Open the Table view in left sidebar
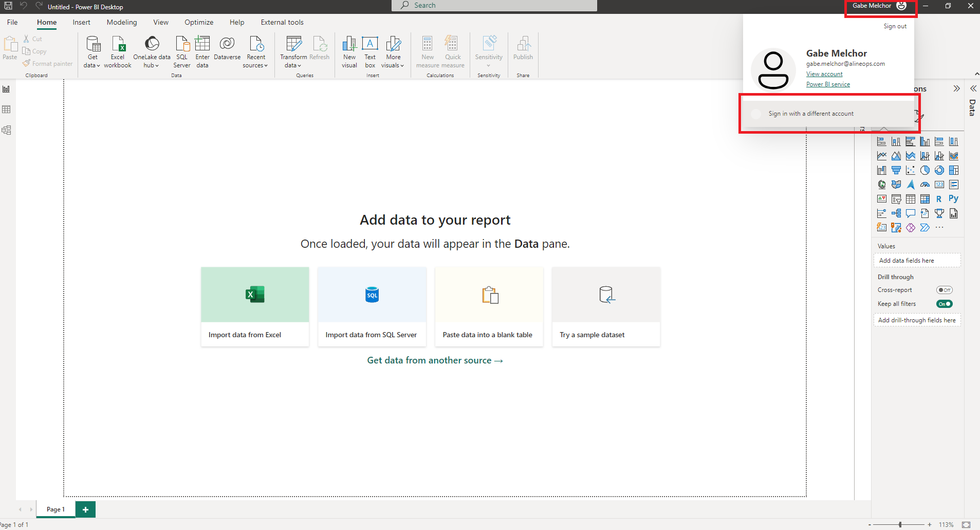The height and width of the screenshot is (530, 980). 6,109
